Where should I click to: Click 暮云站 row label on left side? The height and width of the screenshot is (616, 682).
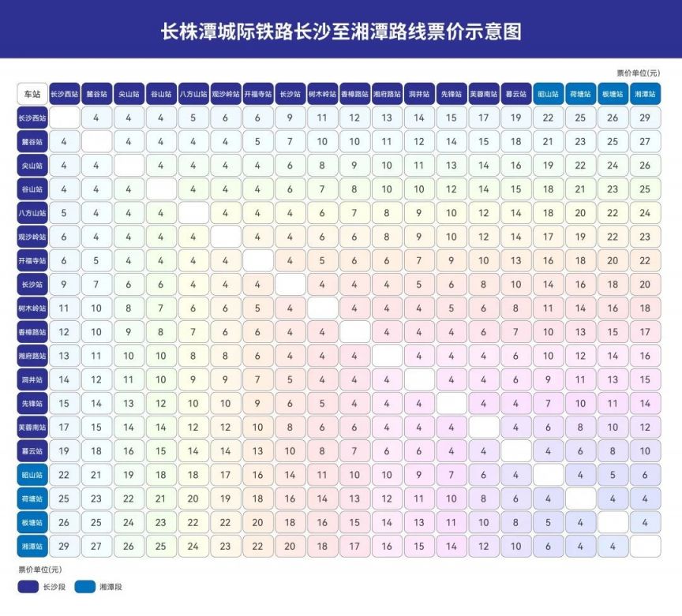32,451
